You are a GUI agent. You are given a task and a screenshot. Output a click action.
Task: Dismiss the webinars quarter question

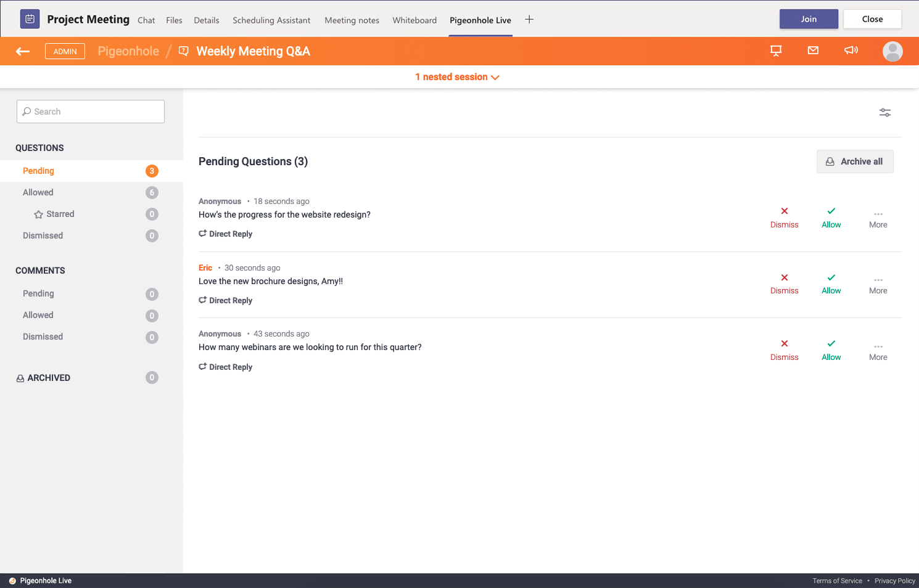pos(785,351)
